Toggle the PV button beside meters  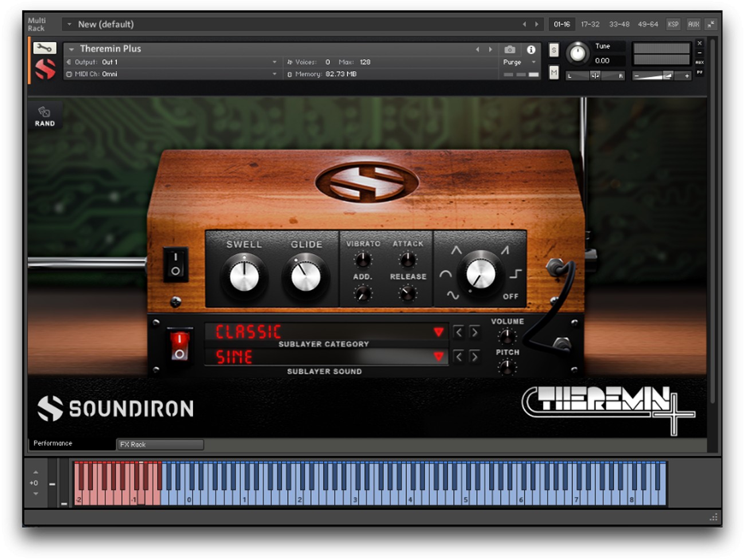[x=700, y=73]
